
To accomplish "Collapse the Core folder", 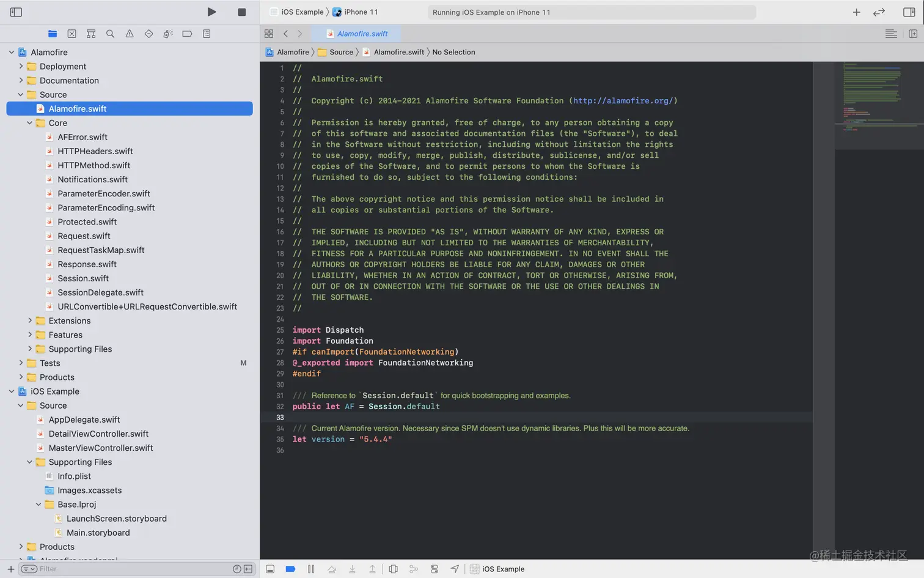I will [x=29, y=123].
